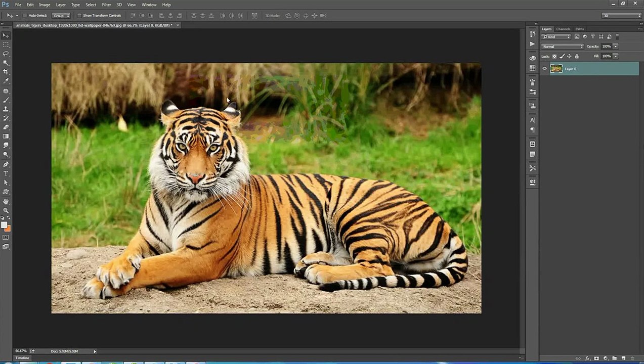Select the Path Selection tool
The width and height of the screenshot is (644, 364).
pyautogui.click(x=6, y=183)
